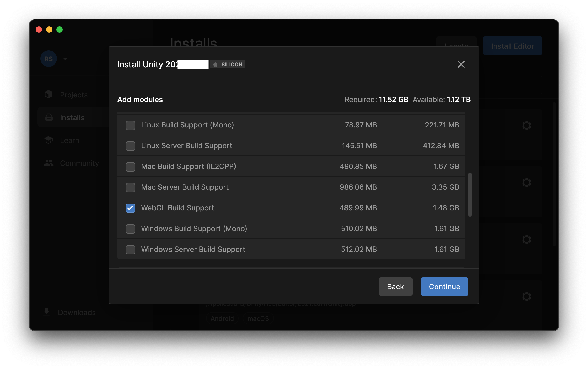588x369 pixels.
Task: Expand the account dropdown arrow
Action: point(65,59)
